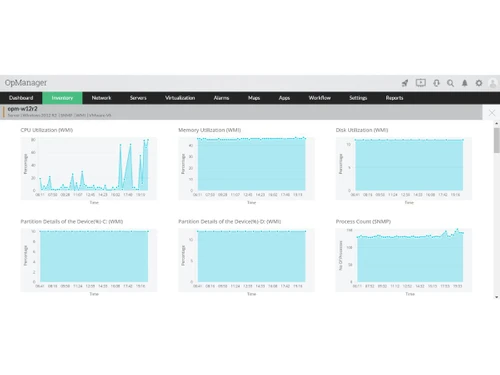This screenshot has height=375, width=500.
Task: Open the Dashboard tab
Action: coord(21,98)
